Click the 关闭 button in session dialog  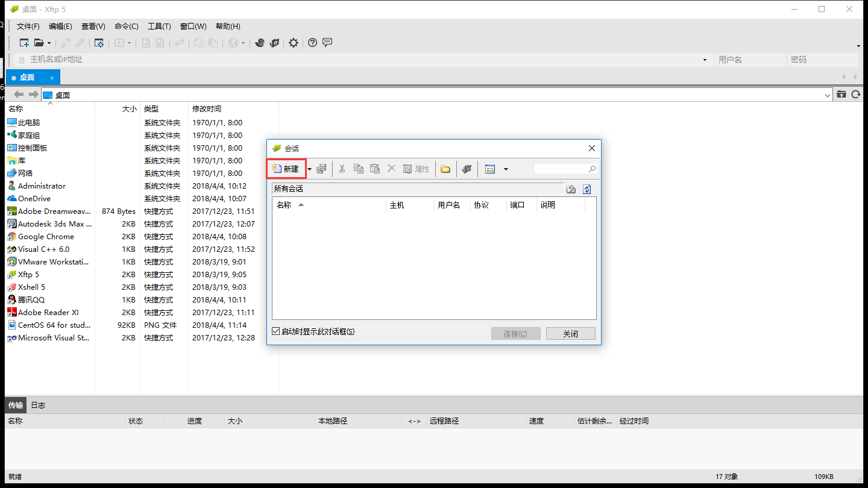[570, 334]
